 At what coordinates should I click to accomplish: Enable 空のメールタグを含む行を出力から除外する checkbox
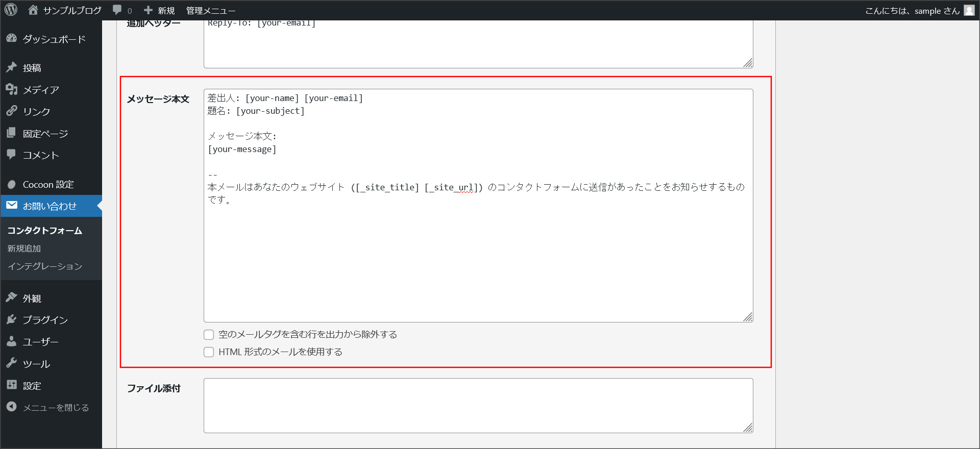coord(209,335)
